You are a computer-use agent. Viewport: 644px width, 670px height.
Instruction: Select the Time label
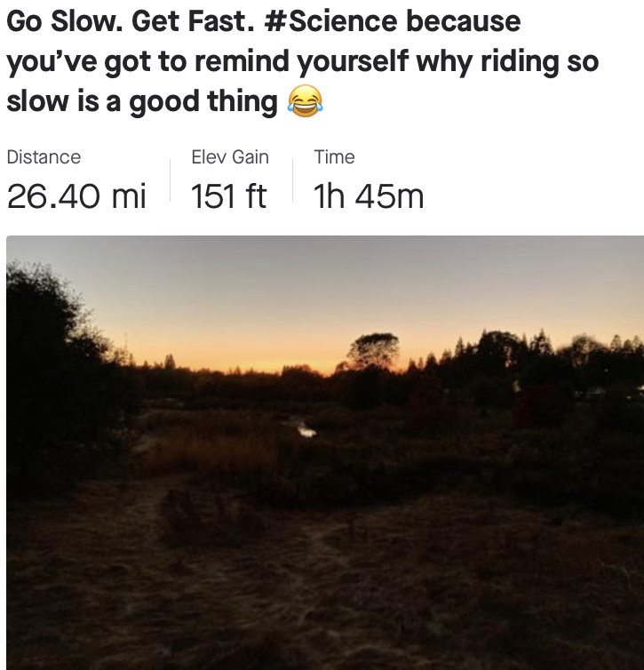coord(334,156)
